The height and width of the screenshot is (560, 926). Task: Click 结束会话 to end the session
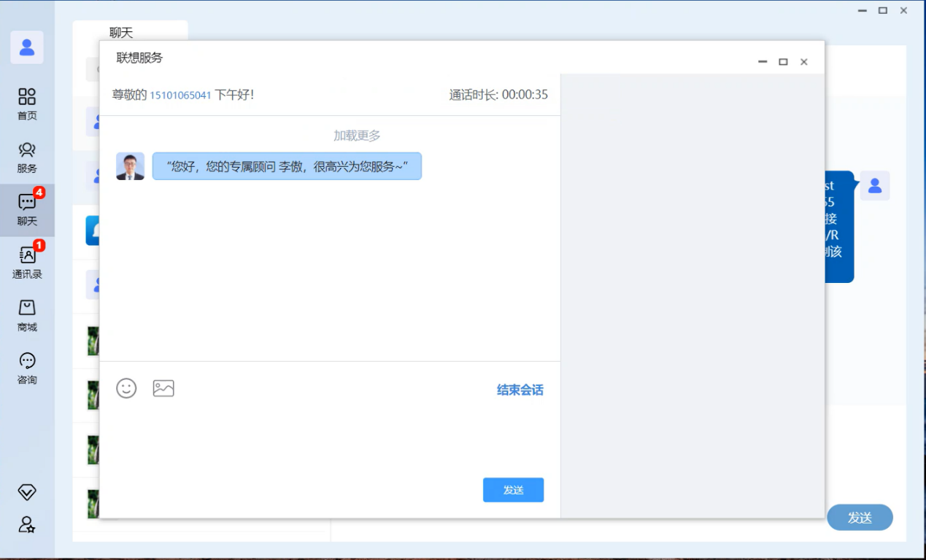pyautogui.click(x=520, y=390)
